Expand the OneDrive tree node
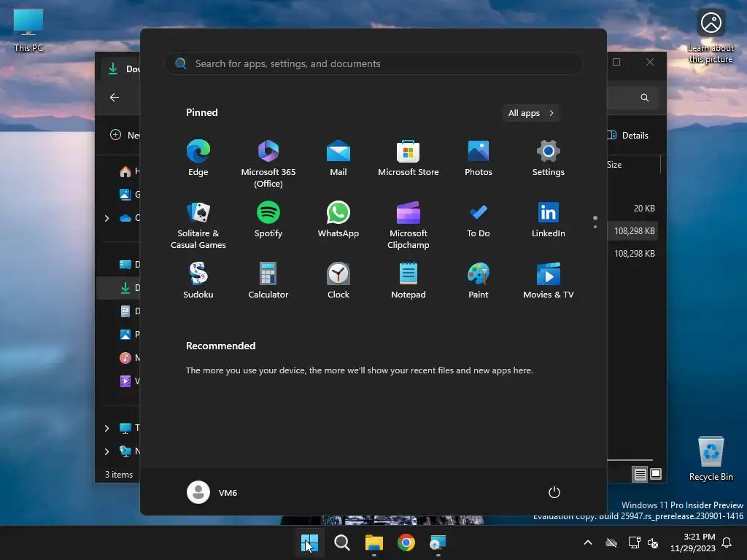Viewport: 747px width, 560px height. tap(107, 218)
